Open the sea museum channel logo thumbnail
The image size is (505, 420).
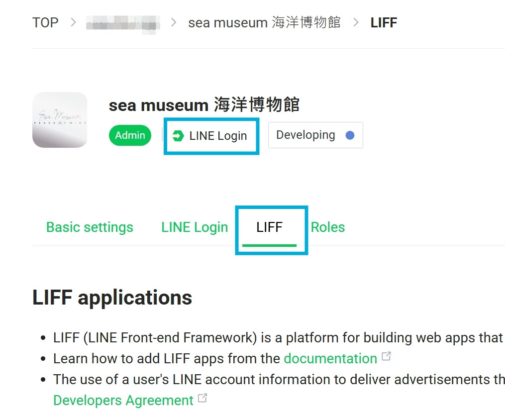coord(60,120)
